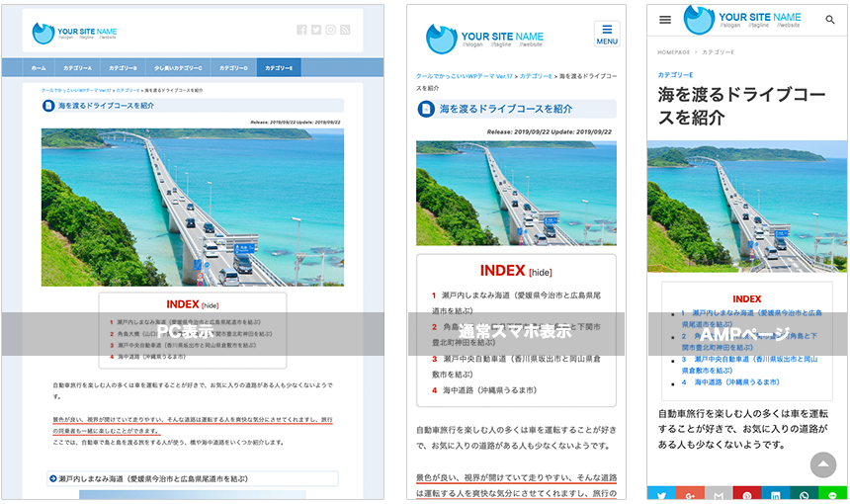Tap the scroll-to-top button in AMP page
Screen dimensions: 850x504
point(823,464)
